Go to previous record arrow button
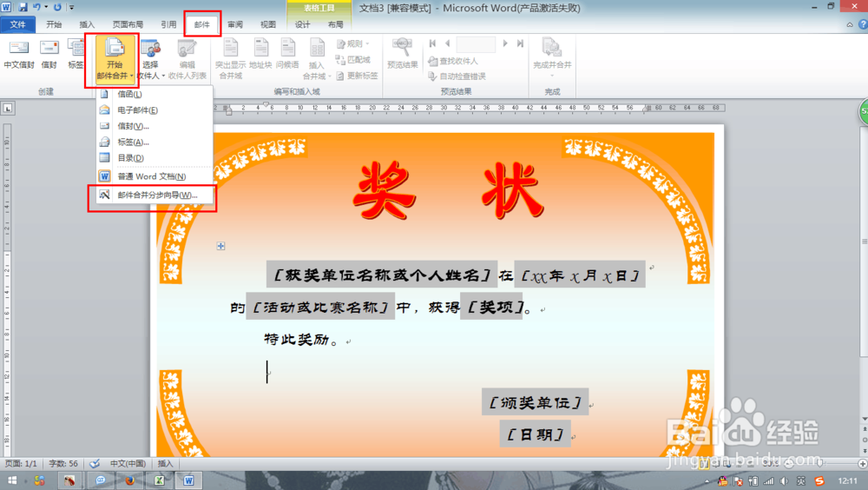The image size is (868, 490). tap(447, 43)
